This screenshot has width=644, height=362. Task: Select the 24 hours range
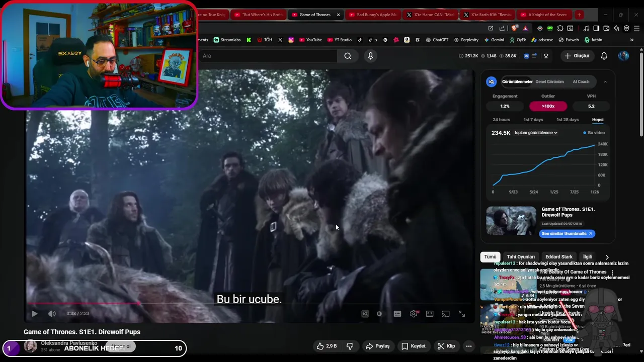click(x=501, y=120)
